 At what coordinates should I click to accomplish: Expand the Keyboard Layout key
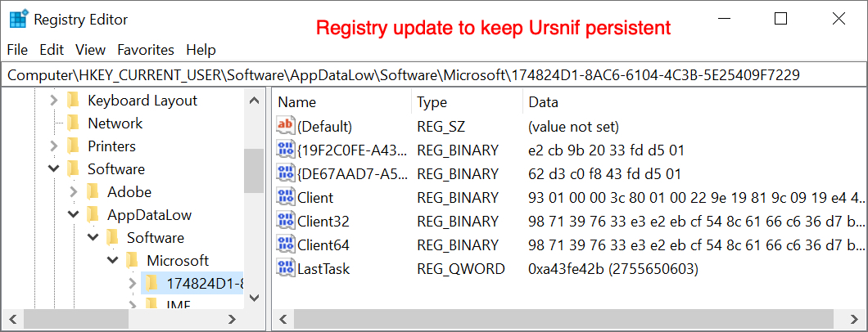click(54, 101)
